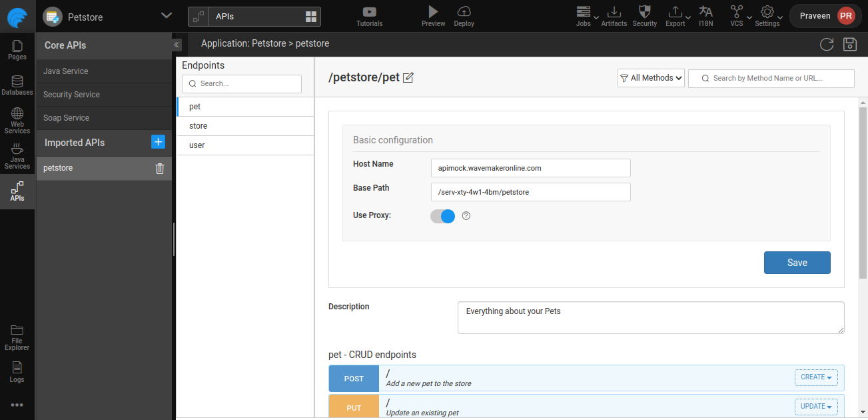Expand the UPDATE dropdown on PUT endpoint
Image resolution: width=868 pixels, height=420 pixels.
pos(815,406)
